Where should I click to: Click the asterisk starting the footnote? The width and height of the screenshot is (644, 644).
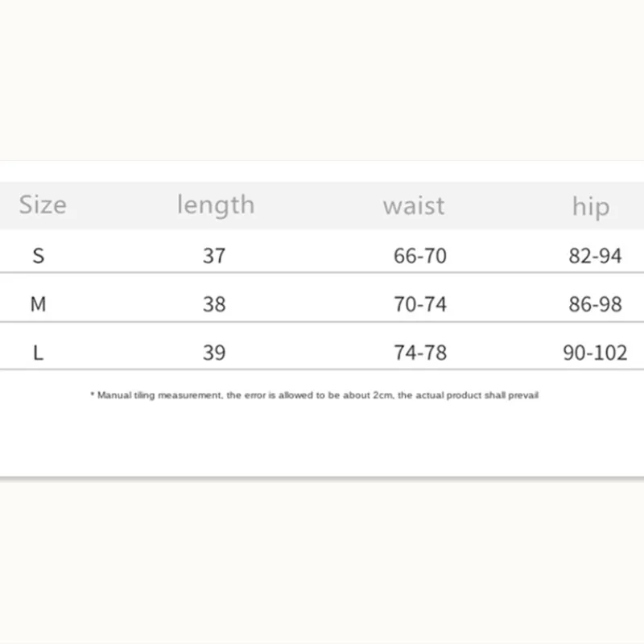point(92,395)
